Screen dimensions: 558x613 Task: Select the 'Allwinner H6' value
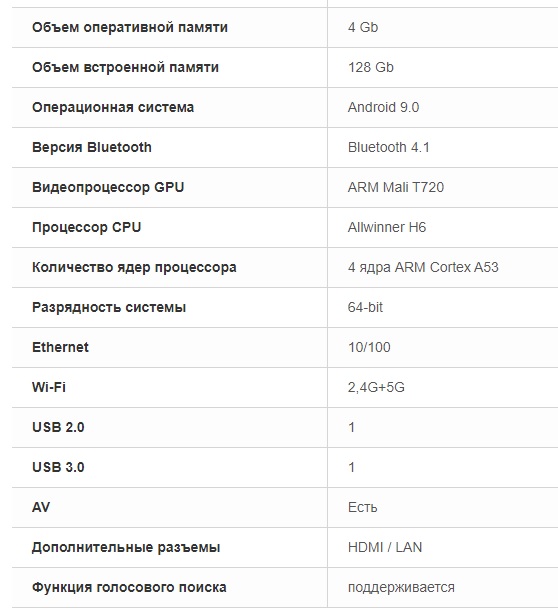387,227
